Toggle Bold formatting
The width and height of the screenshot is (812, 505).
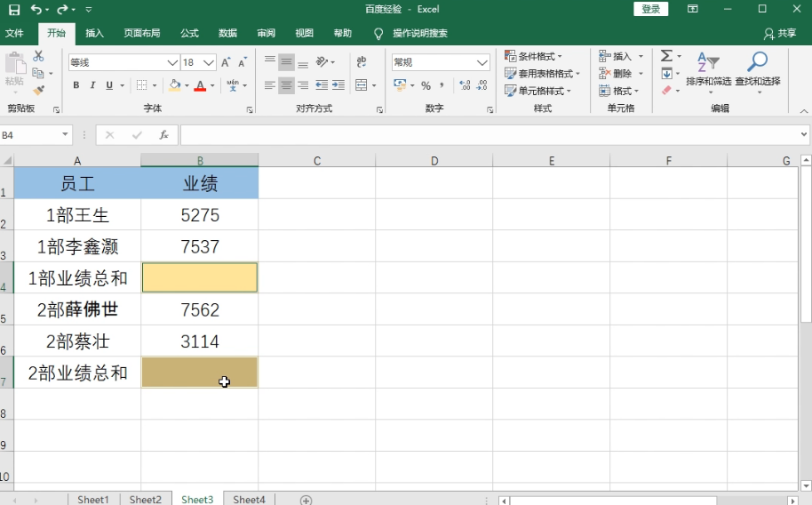[x=76, y=85]
